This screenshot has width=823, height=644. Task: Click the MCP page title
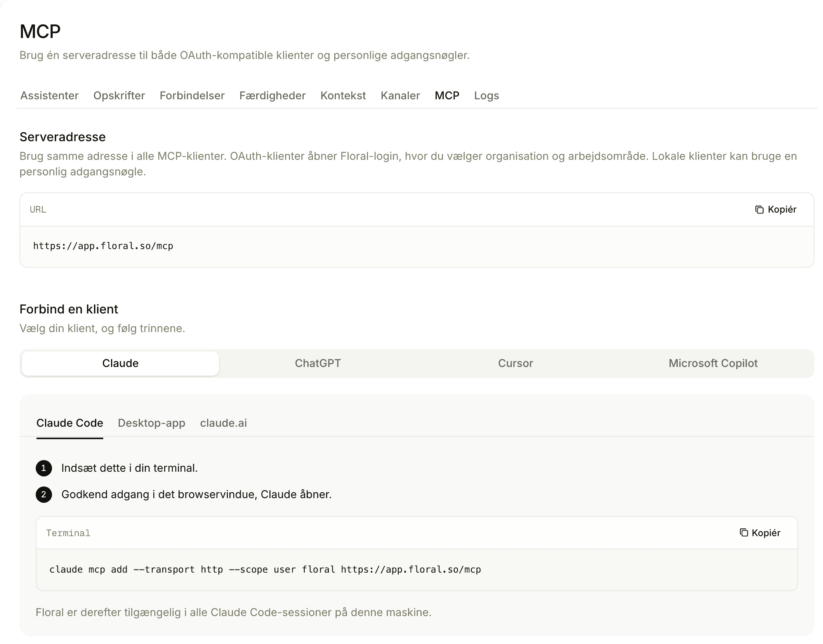[40, 31]
